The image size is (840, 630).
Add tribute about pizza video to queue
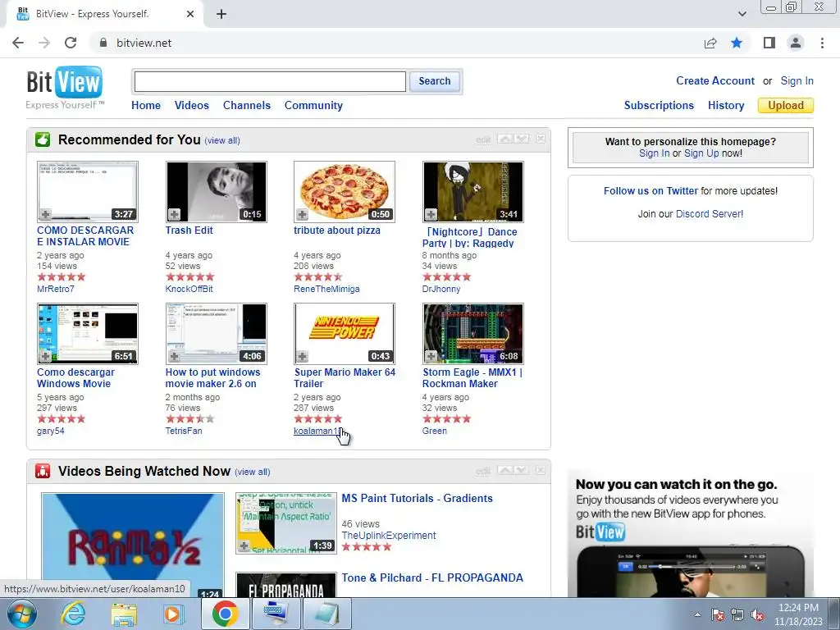(x=302, y=214)
